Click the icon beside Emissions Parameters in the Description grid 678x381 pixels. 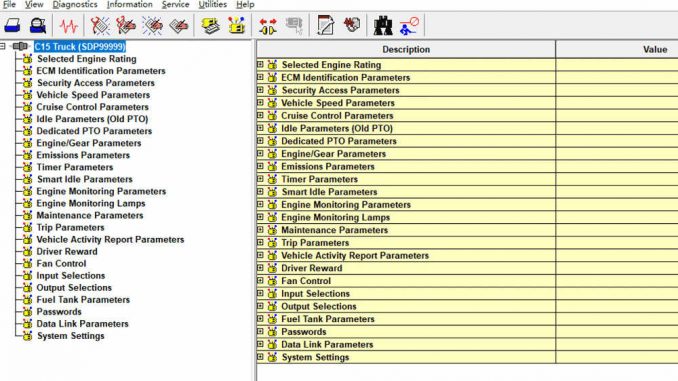(272, 166)
